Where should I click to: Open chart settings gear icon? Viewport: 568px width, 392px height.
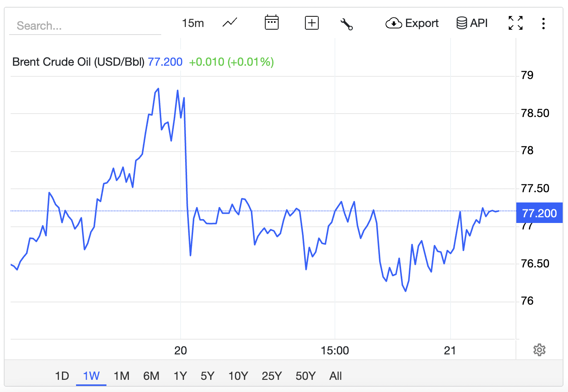coord(539,350)
